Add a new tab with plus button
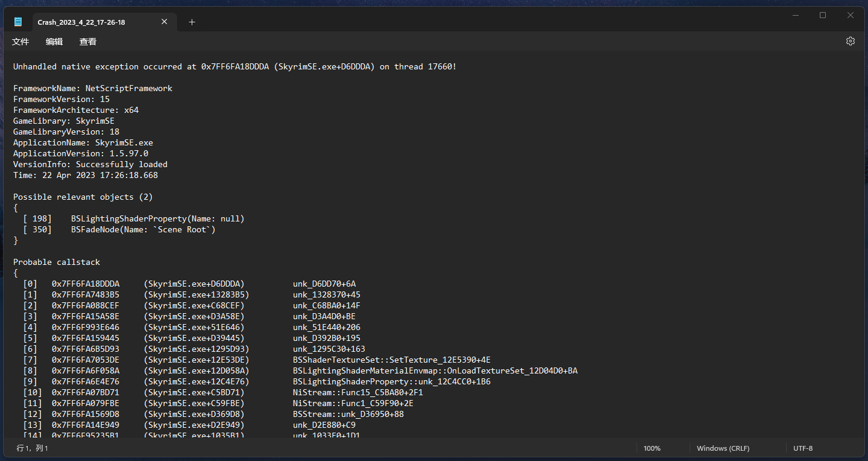This screenshot has width=868, height=461. (x=192, y=22)
